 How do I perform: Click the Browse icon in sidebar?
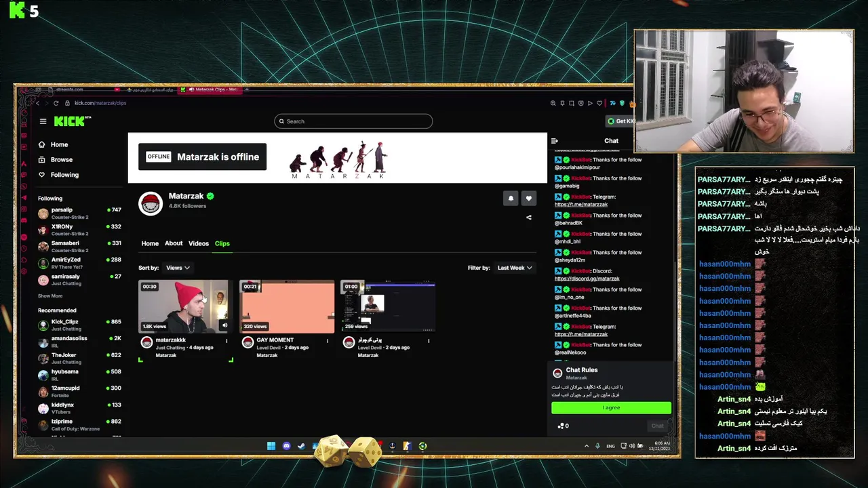[42, 159]
